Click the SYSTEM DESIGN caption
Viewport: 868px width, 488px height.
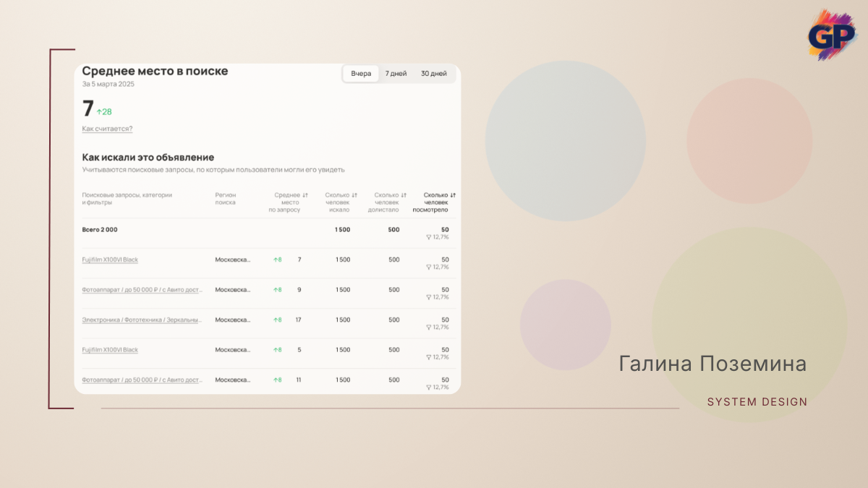[x=757, y=402]
